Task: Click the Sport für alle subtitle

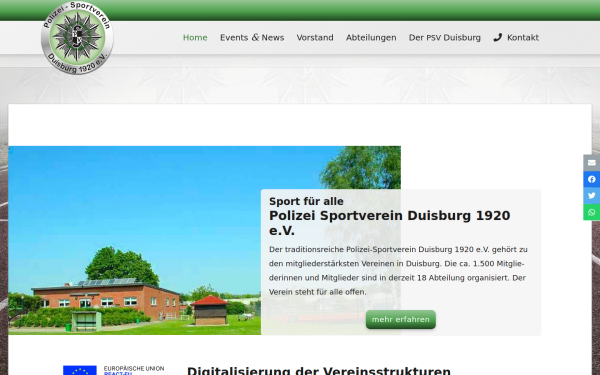Action: coord(306,201)
